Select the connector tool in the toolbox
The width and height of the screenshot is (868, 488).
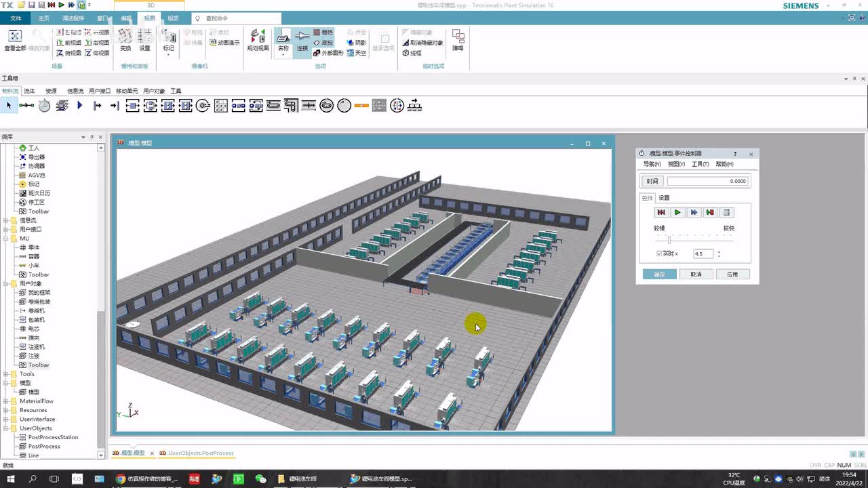pos(26,106)
